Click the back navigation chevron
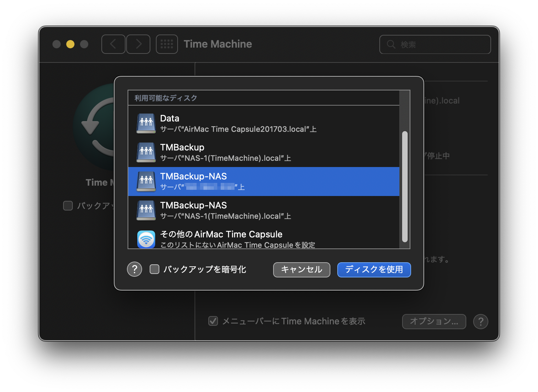 [x=113, y=44]
